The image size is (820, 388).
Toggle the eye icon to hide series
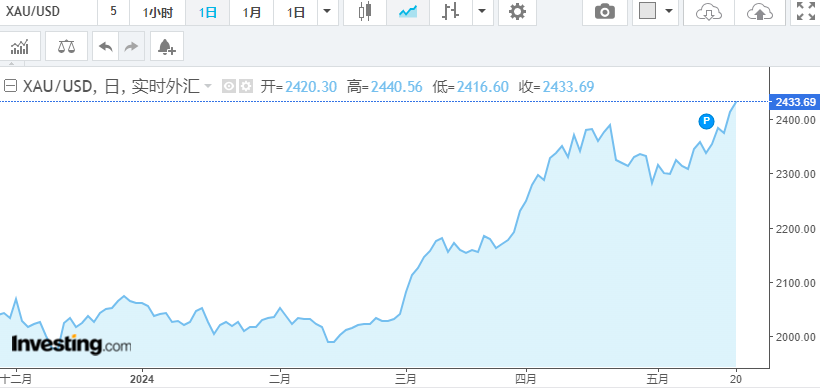[x=229, y=86]
